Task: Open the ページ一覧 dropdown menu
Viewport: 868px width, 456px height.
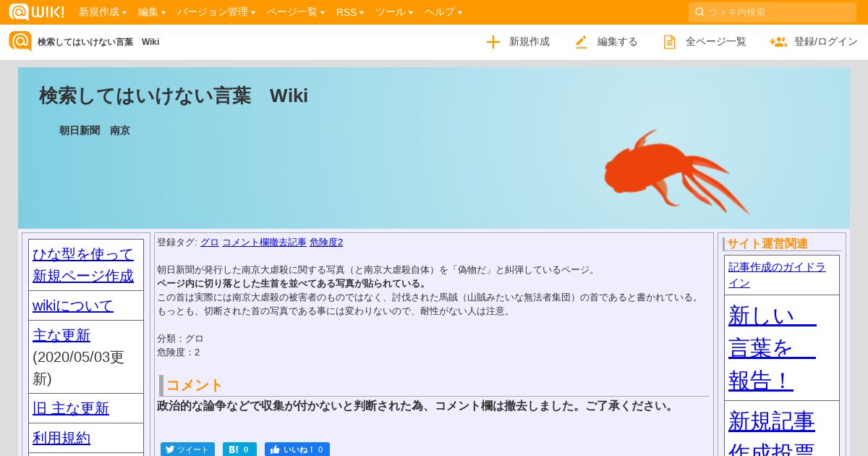Action: tap(296, 12)
